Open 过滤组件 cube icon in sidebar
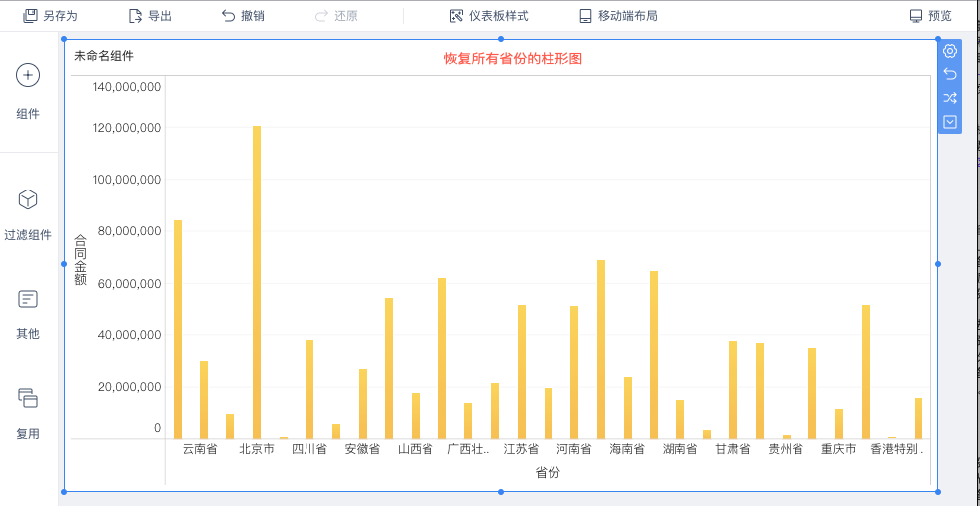The image size is (980, 506). pos(28,200)
